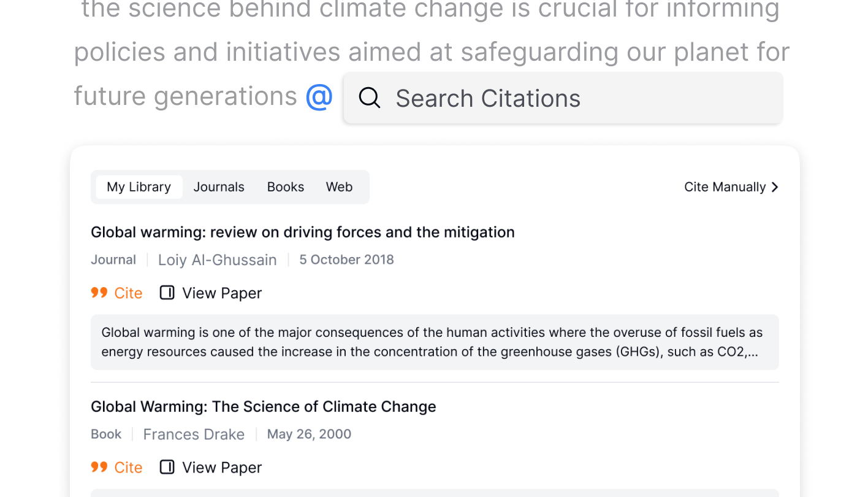Image resolution: width=868 pixels, height=497 pixels.
Task: Cite the Global warming review journal paper
Action: (116, 293)
